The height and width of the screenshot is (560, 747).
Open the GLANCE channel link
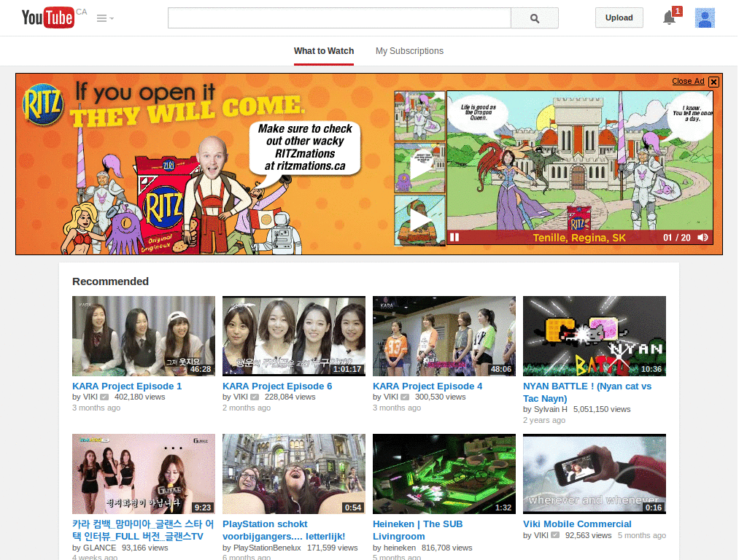click(99, 548)
